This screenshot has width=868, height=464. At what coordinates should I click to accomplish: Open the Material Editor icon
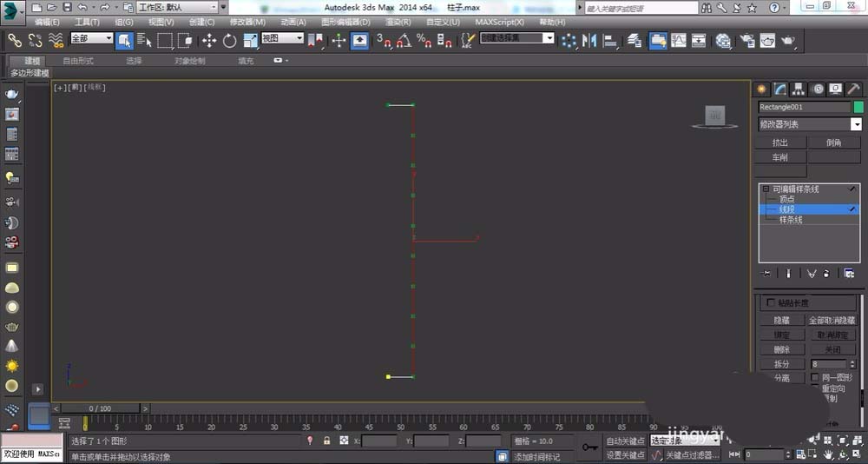pyautogui.click(x=723, y=40)
